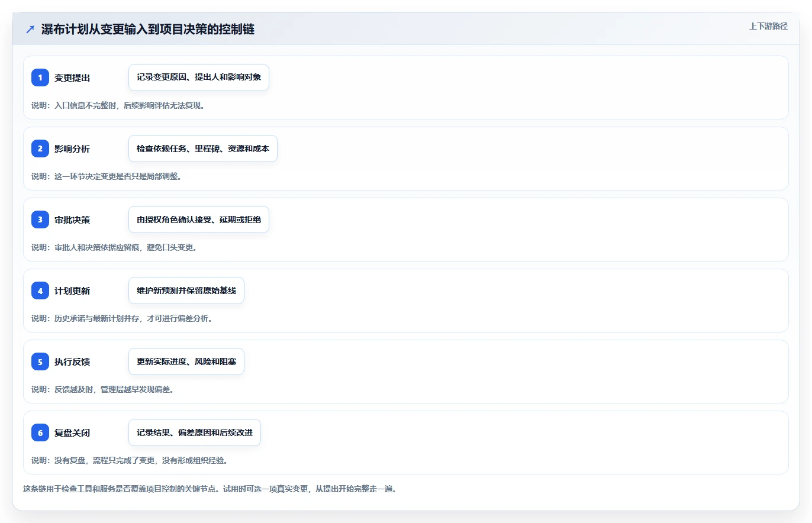Click the step 2 number badge

[x=40, y=148]
